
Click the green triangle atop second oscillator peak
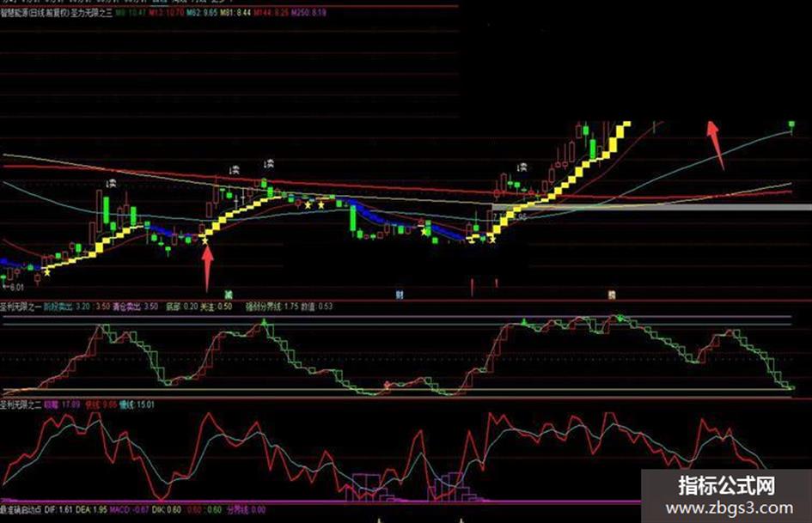pos(265,323)
